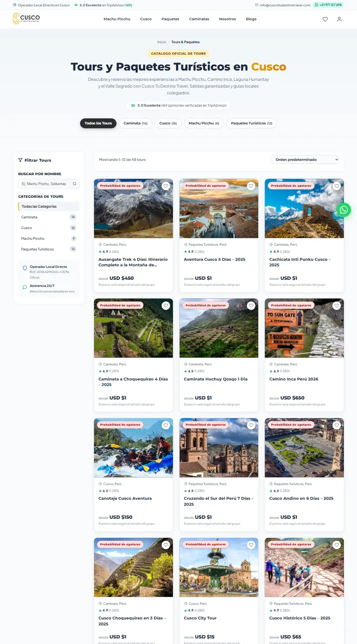Open Machu Picchu nav menu

117,19
